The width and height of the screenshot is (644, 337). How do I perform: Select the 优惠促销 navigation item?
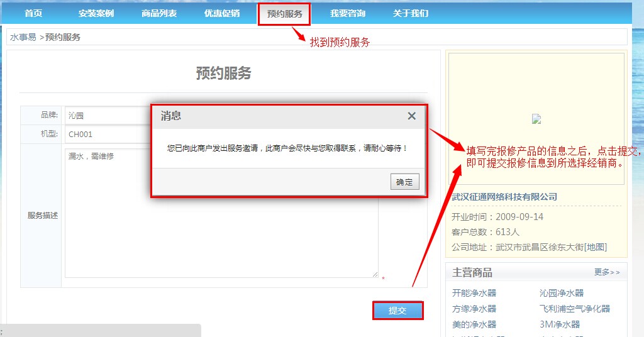tap(222, 13)
